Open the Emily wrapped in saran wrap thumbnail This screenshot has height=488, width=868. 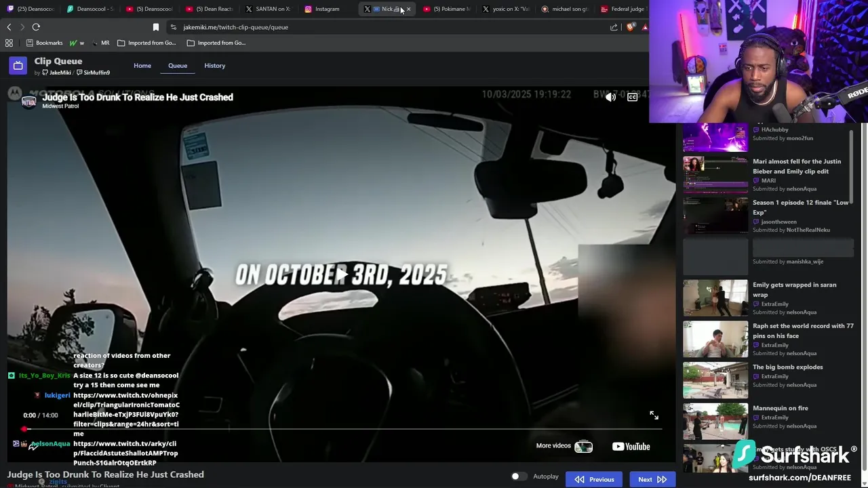715,298
